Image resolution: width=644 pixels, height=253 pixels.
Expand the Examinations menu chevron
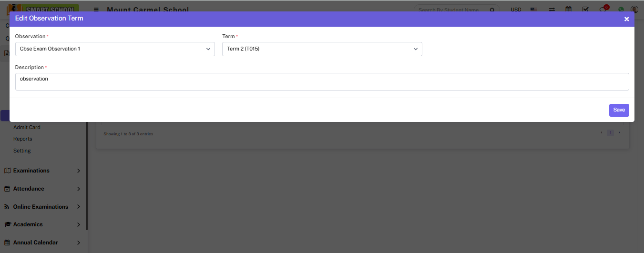[x=79, y=171]
